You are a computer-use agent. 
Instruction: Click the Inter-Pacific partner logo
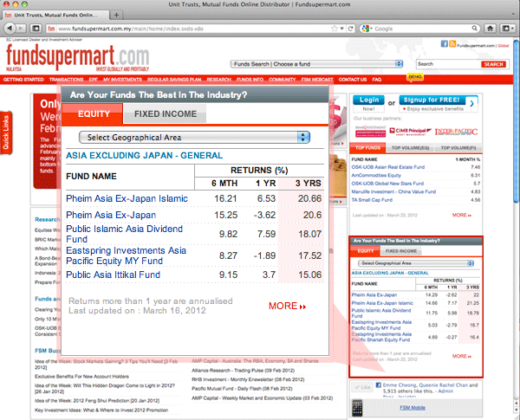(x=456, y=132)
